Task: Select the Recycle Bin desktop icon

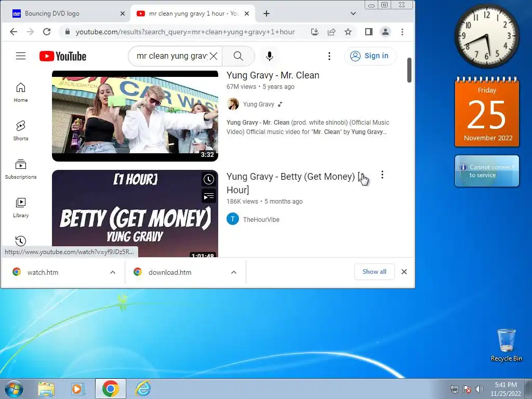Action: point(506,345)
